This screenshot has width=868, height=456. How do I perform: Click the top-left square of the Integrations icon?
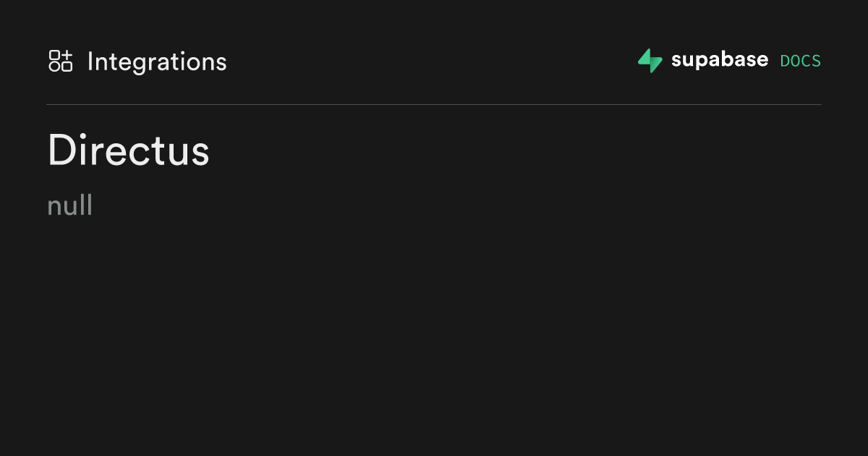point(54,55)
